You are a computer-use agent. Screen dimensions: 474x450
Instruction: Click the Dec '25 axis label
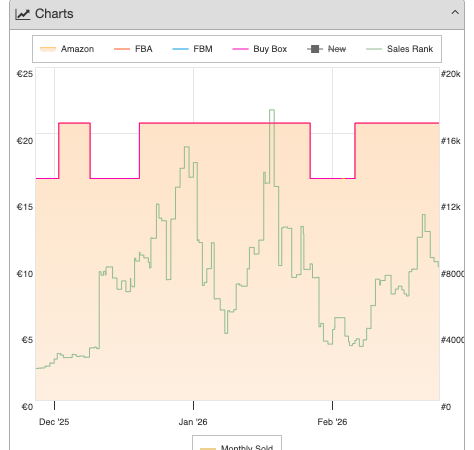[x=54, y=422]
